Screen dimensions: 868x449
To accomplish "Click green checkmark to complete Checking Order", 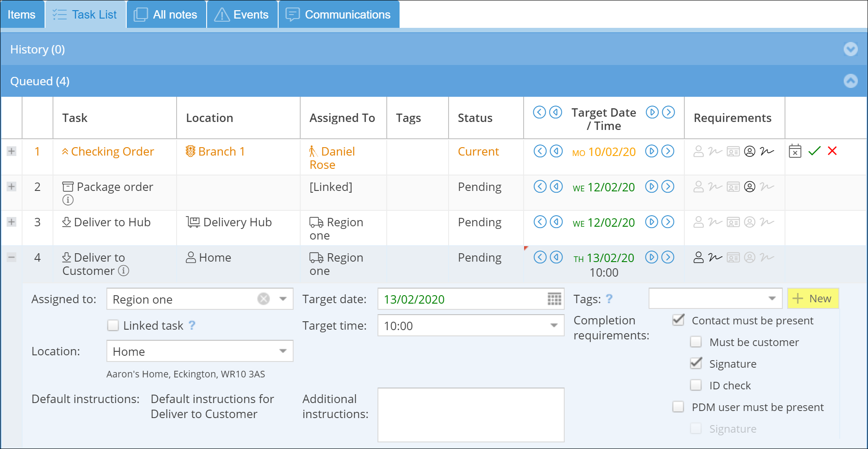I will [x=814, y=151].
